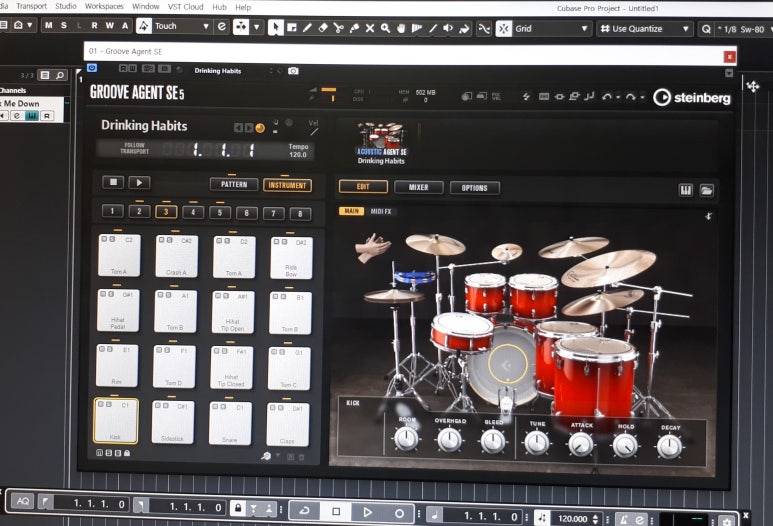Expand the plug-in window corner menu arrow
773x526 pixels.
[729, 73]
